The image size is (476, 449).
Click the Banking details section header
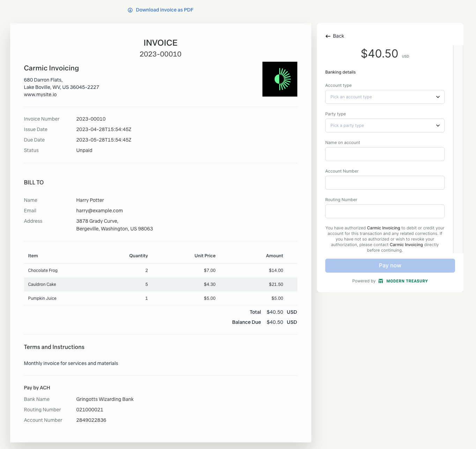point(340,72)
